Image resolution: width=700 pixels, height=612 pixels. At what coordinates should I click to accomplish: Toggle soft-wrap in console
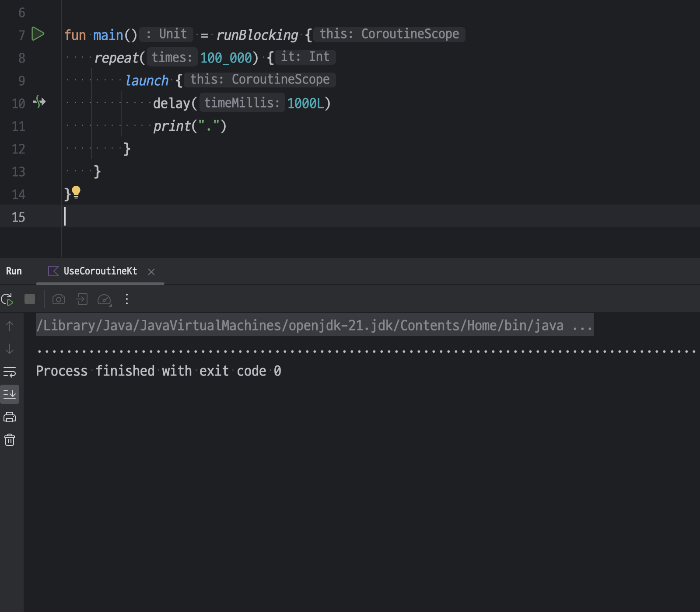pyautogui.click(x=10, y=372)
